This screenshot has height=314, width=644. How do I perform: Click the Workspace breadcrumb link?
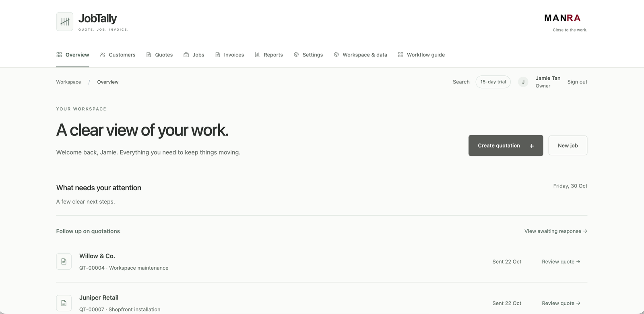(68, 82)
